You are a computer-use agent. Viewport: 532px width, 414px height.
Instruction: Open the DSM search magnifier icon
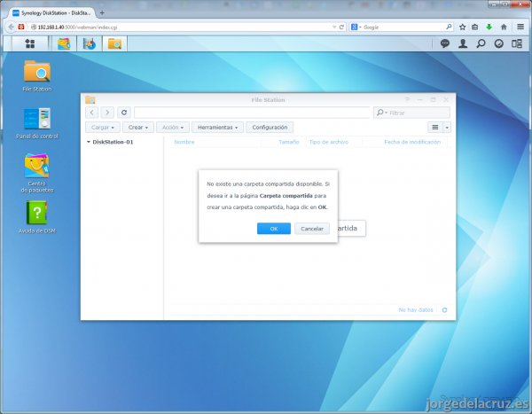[481, 43]
